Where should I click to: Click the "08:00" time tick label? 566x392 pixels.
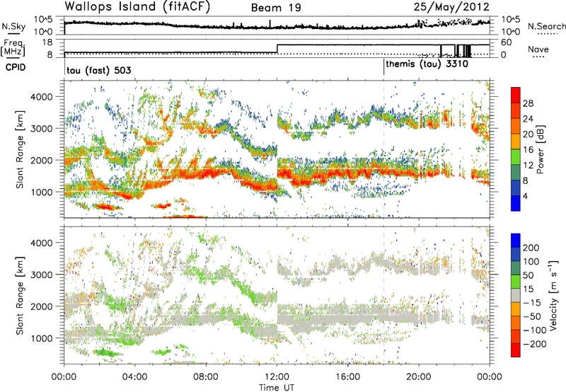[206, 377]
